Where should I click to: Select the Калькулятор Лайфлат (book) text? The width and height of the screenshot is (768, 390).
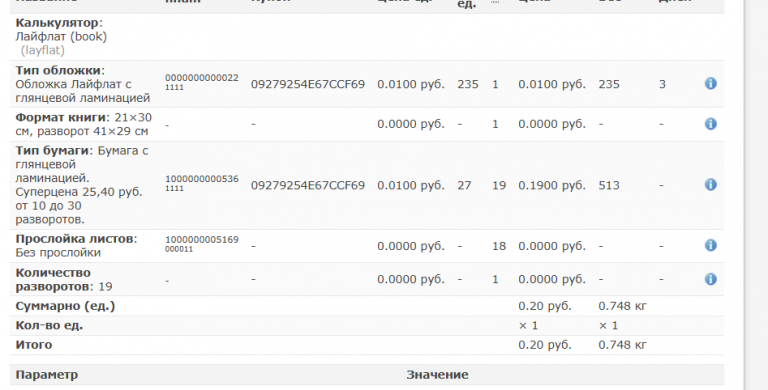point(61,29)
